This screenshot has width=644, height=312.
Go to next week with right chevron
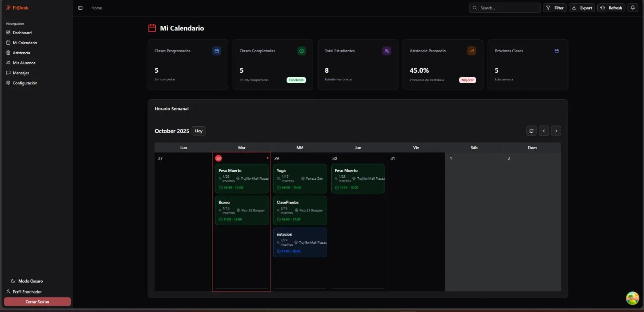pyautogui.click(x=556, y=131)
